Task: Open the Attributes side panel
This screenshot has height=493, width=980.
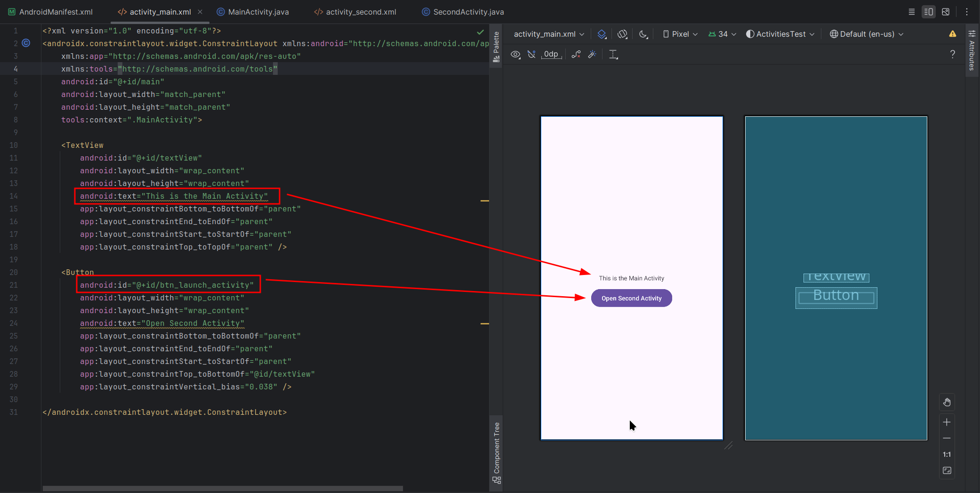Action: pos(972,50)
